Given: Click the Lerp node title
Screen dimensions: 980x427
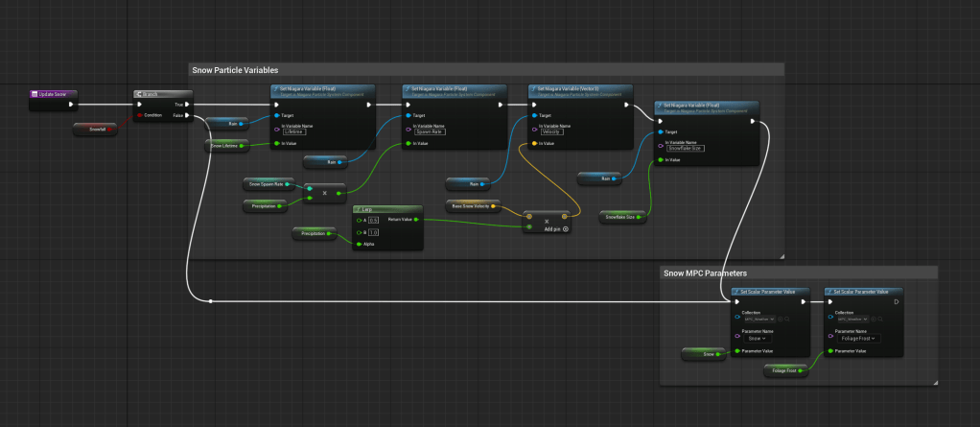Looking at the screenshot, I should tap(365, 208).
